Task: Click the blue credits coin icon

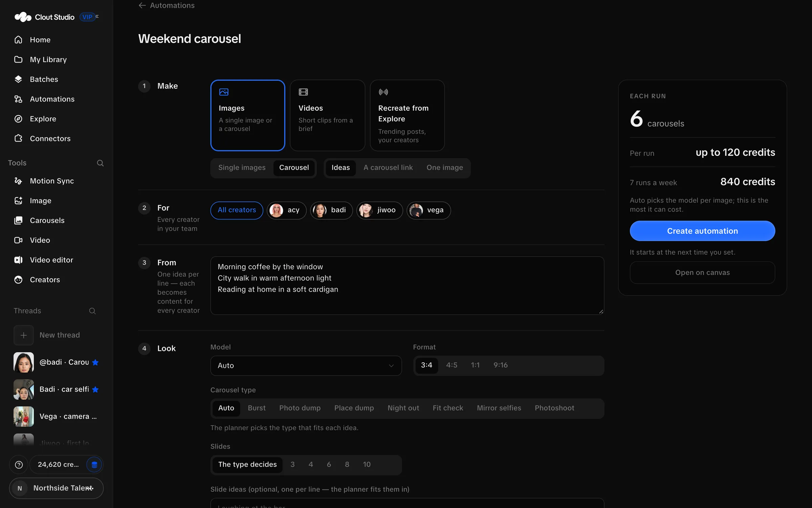Action: 94,465
